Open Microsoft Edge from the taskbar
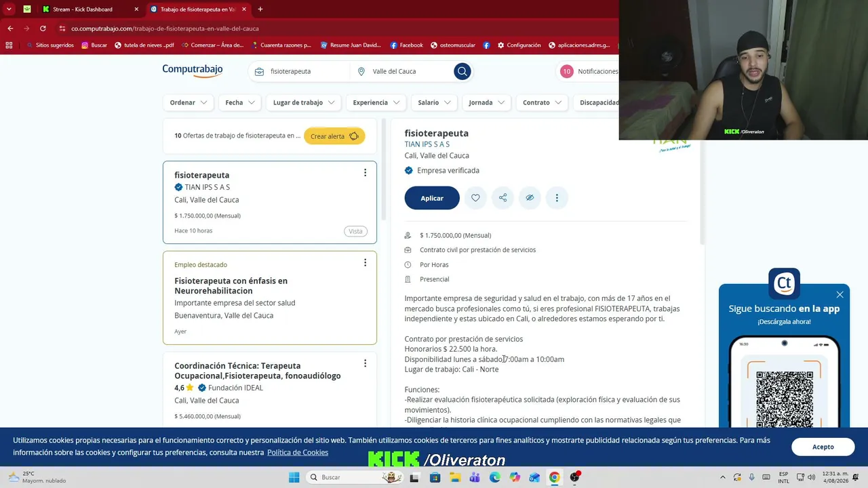This screenshot has height=488, width=868. tap(494, 477)
